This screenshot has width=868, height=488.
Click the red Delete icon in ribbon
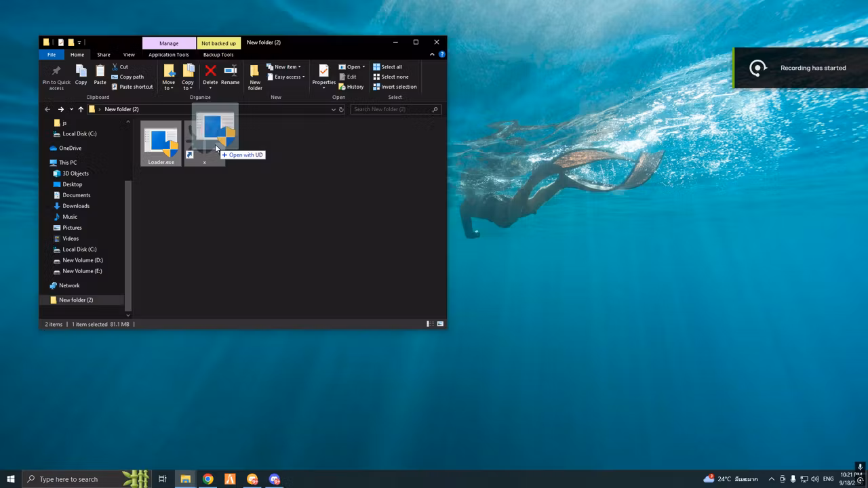(x=210, y=72)
